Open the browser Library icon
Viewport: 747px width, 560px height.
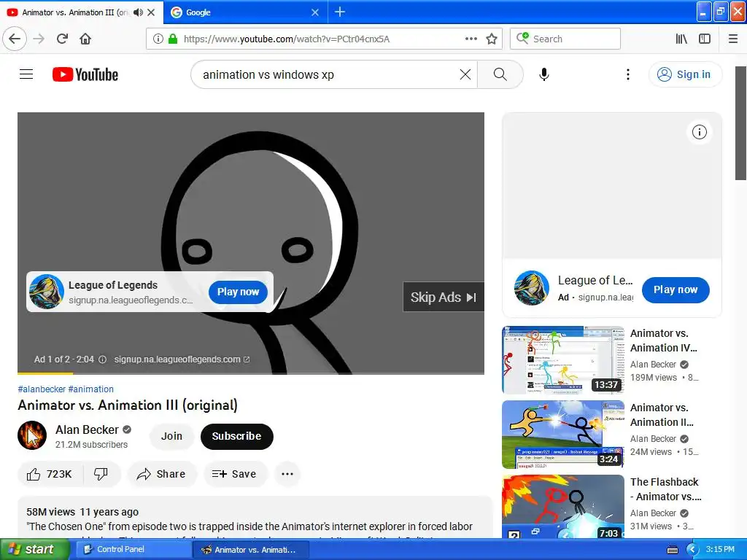pyautogui.click(x=681, y=39)
